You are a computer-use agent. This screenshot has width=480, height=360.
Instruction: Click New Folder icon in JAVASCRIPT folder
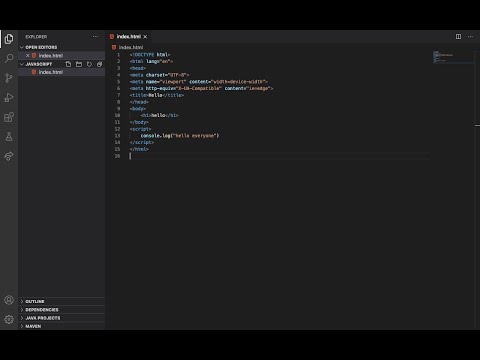[x=79, y=64]
